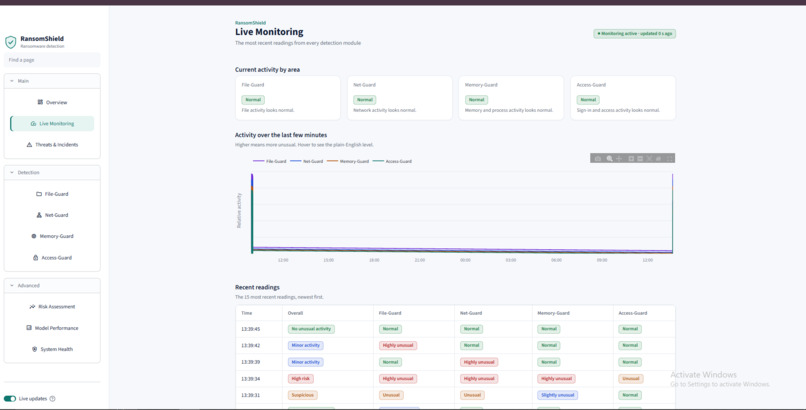Toggle File-Guard series in chart legend
806x410 pixels.
pyautogui.click(x=270, y=161)
